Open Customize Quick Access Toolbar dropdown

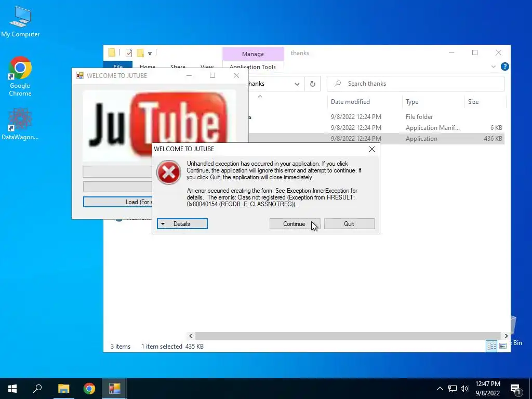[x=150, y=53]
